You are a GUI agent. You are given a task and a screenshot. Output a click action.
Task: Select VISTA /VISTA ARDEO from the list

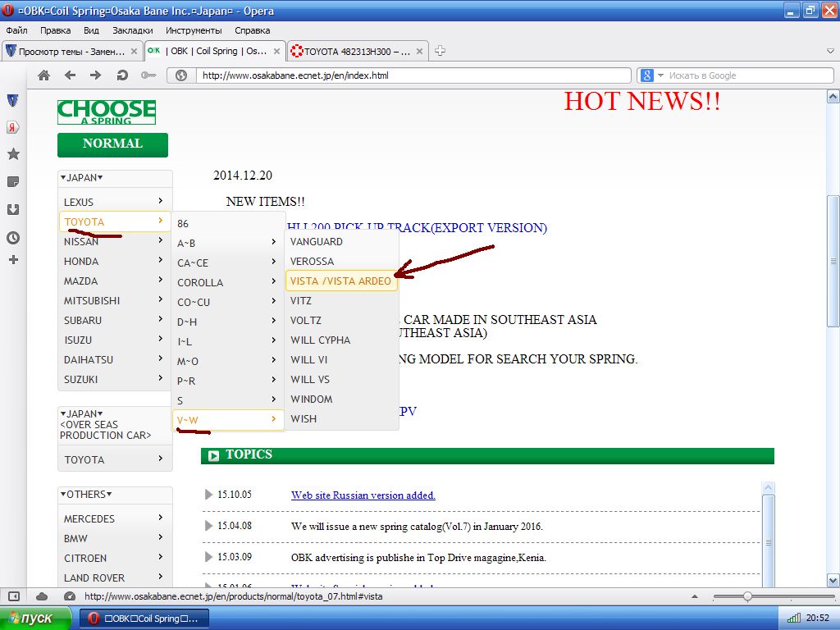click(340, 281)
